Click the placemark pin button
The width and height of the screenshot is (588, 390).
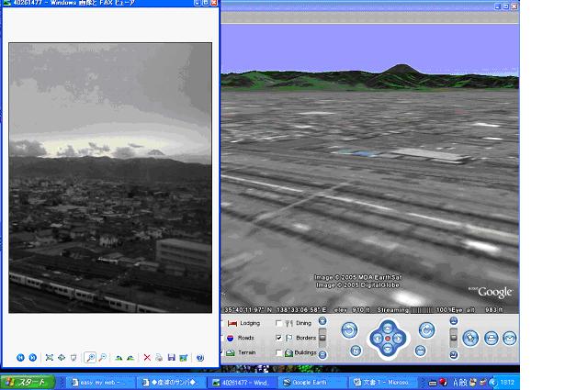[471, 338]
